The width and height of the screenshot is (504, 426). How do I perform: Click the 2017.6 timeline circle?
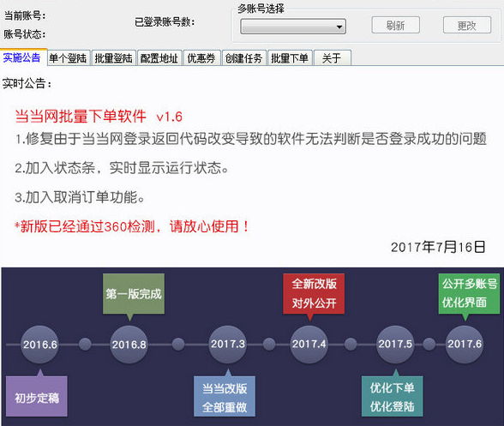(465, 345)
